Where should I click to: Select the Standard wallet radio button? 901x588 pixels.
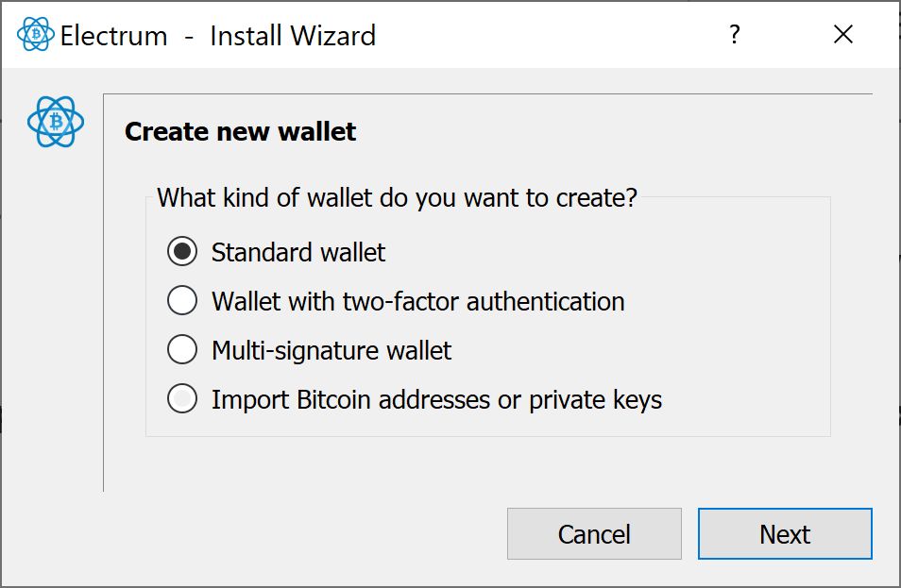pyautogui.click(x=182, y=252)
